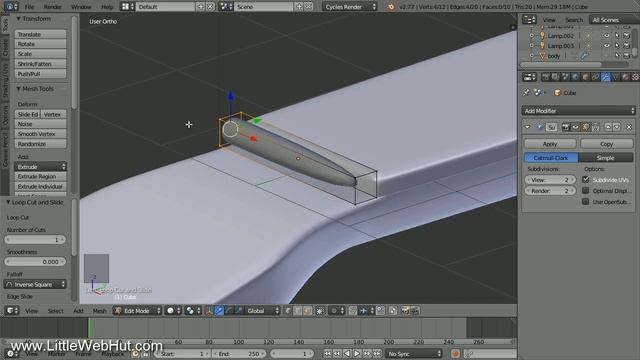Open the Mesh menu in 3D header
This screenshot has height=360, width=640.
tap(100, 311)
